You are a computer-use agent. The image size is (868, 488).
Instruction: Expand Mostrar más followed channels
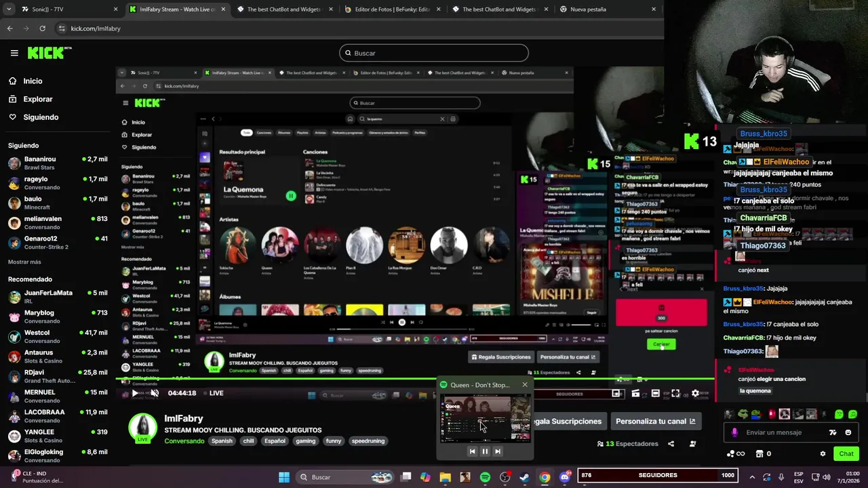click(x=24, y=262)
